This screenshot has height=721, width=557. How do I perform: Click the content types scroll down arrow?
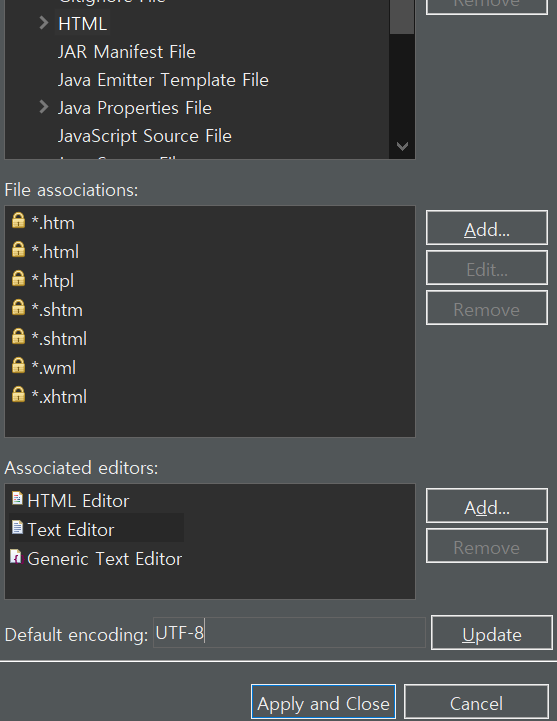coord(402,146)
